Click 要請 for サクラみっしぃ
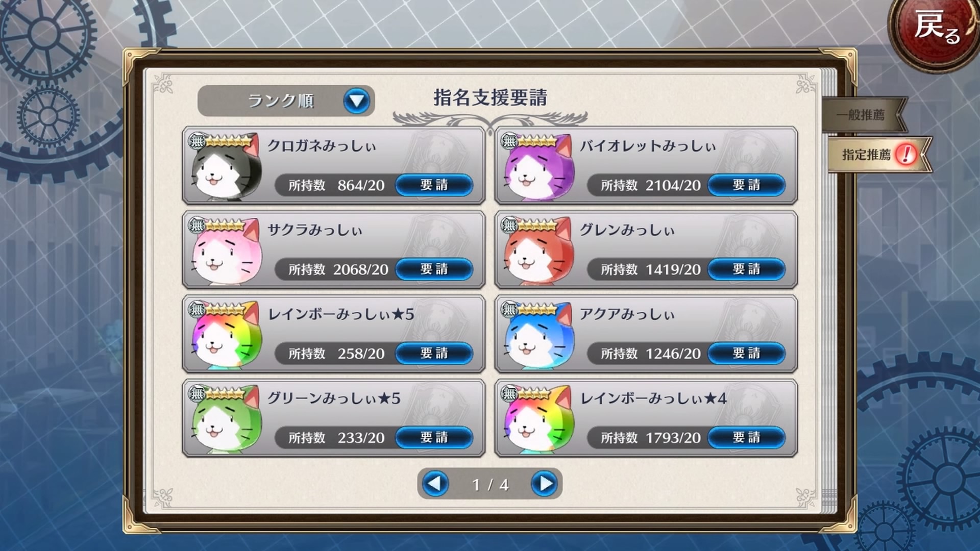The height and width of the screenshot is (551, 980). 434,269
